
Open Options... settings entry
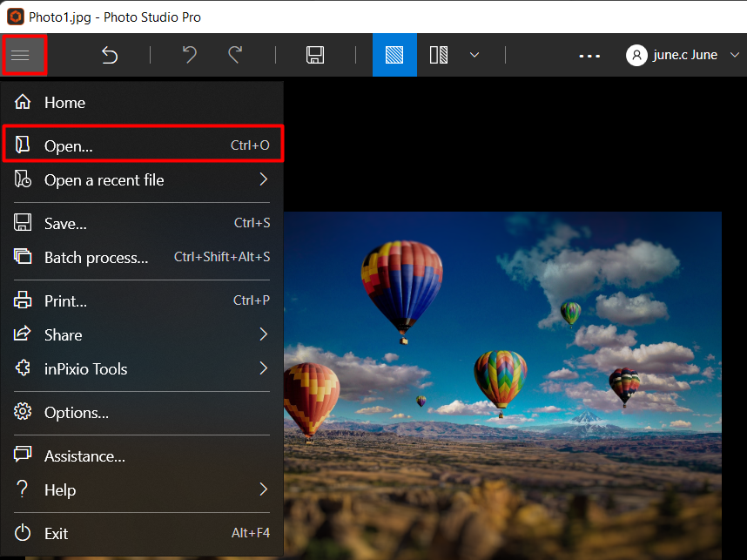click(143, 412)
